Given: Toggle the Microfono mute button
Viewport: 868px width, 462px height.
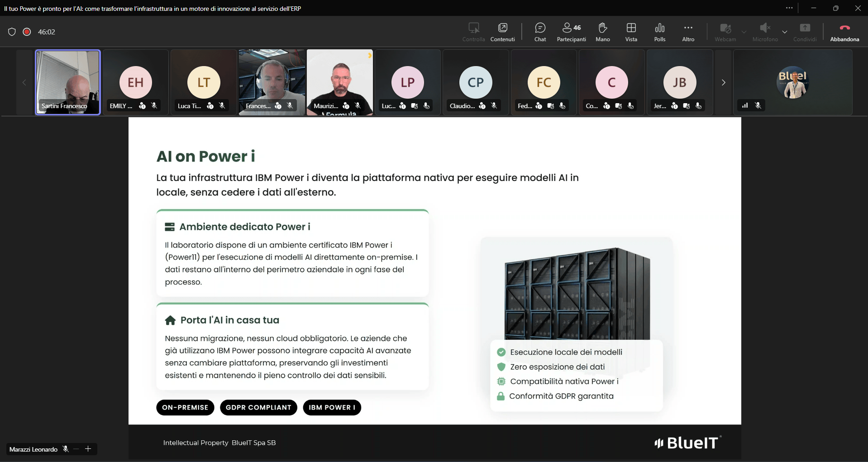Looking at the screenshot, I should click(x=765, y=32).
